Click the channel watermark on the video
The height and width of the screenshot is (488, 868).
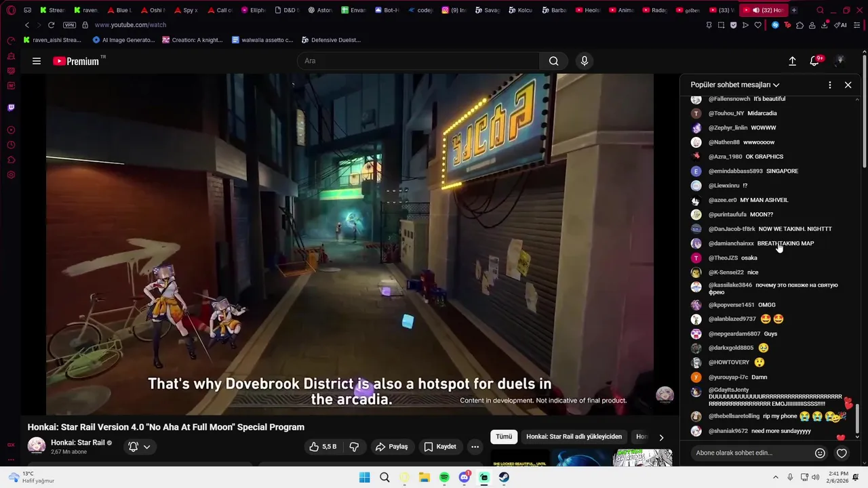tap(665, 394)
